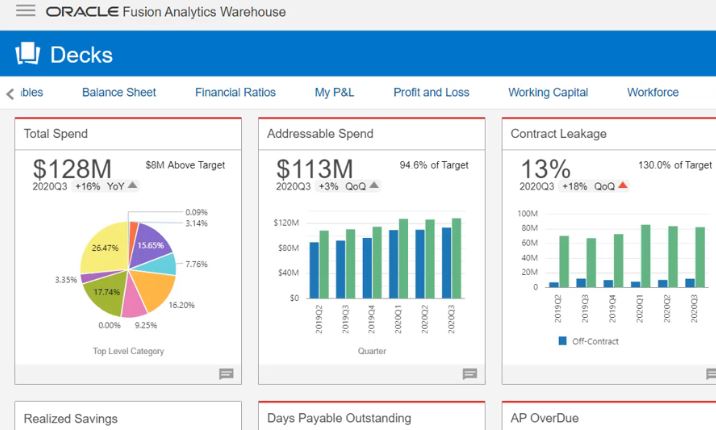This screenshot has height=430, width=716.
Task: Select the yellow 26.47% pie slice
Action: pos(104,248)
